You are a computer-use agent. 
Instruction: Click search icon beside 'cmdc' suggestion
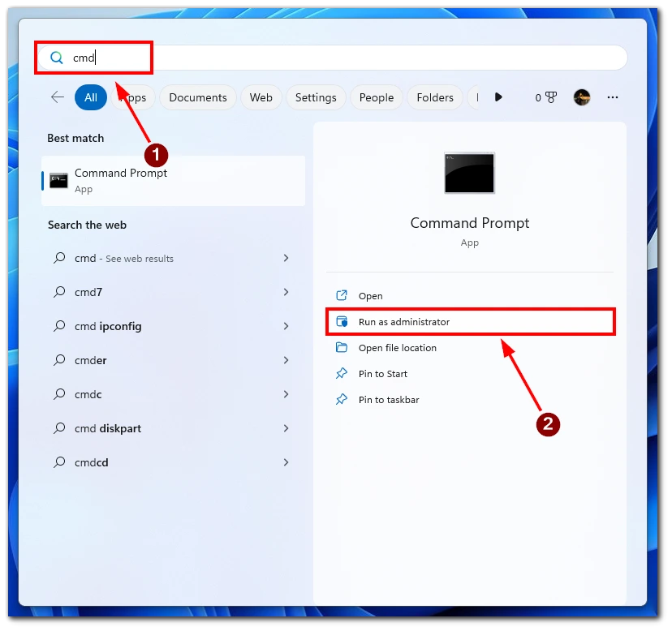(x=59, y=394)
